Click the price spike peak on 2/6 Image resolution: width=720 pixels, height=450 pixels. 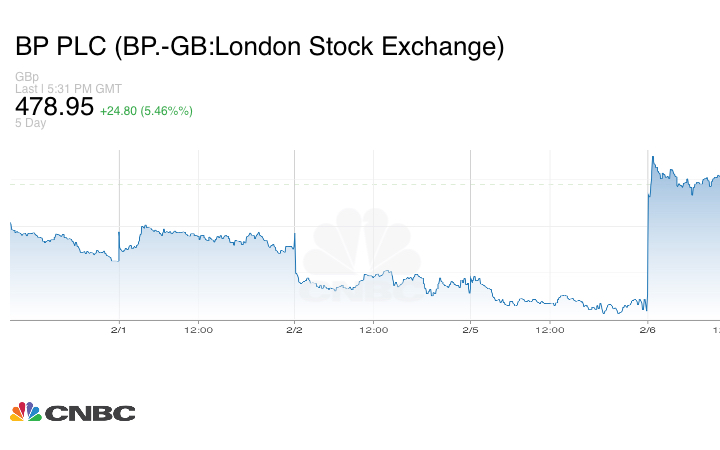tap(652, 157)
